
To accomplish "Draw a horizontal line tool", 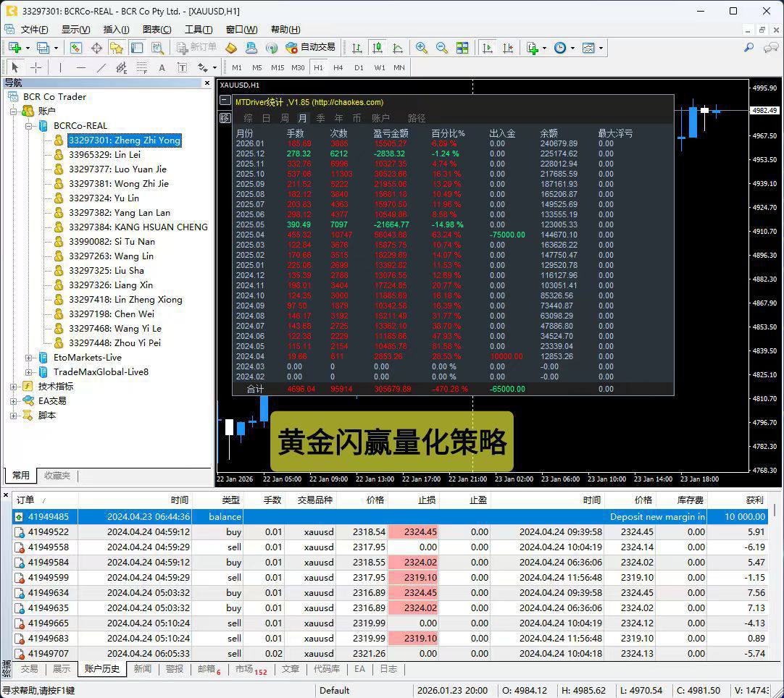I will click(81, 67).
